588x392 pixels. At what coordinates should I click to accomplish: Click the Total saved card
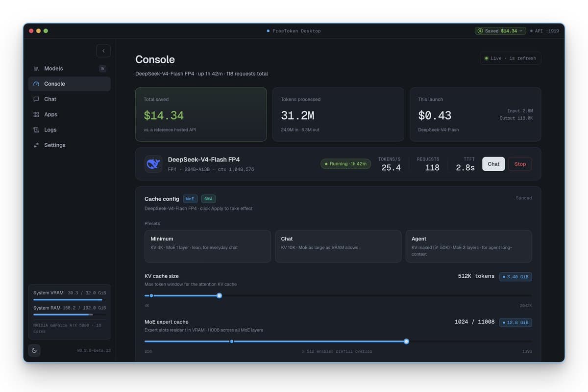pos(201,114)
